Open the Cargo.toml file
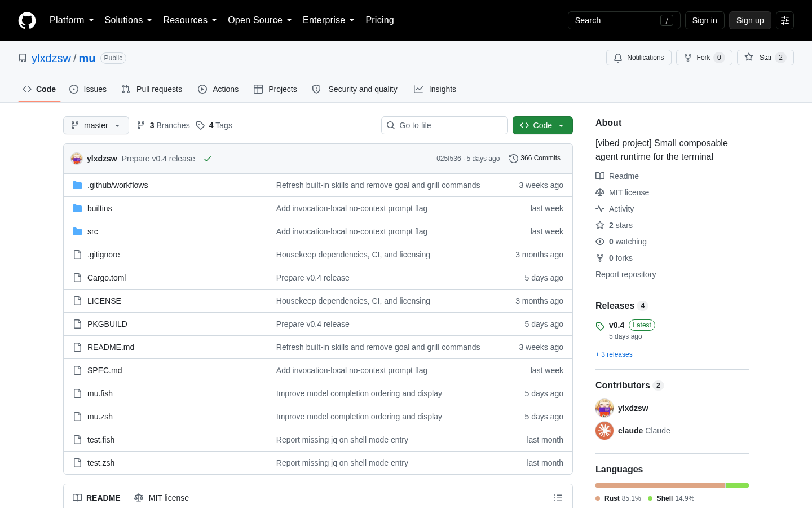 pyautogui.click(x=107, y=278)
